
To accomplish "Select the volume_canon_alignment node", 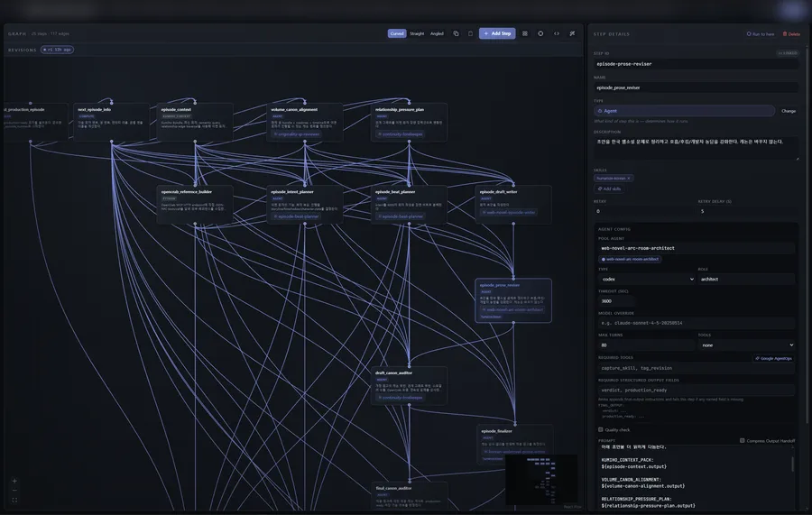I will point(305,122).
